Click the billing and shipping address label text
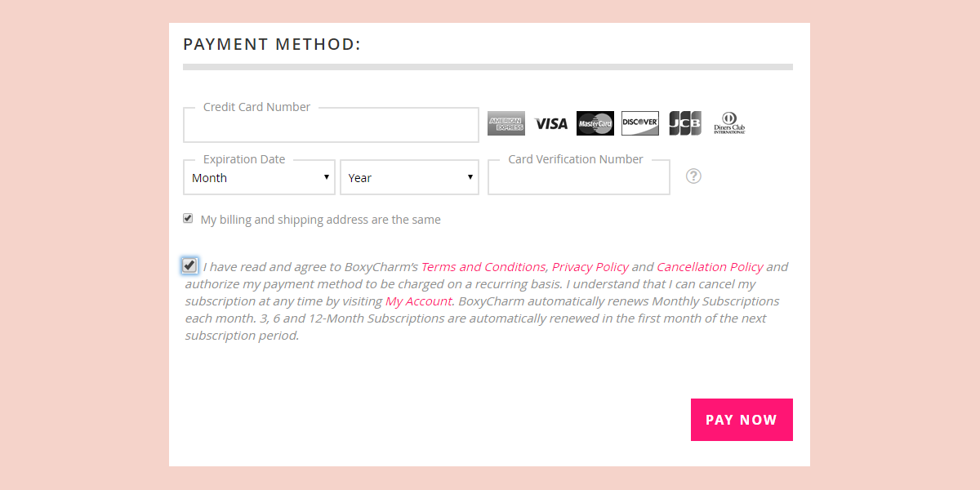 coord(320,220)
